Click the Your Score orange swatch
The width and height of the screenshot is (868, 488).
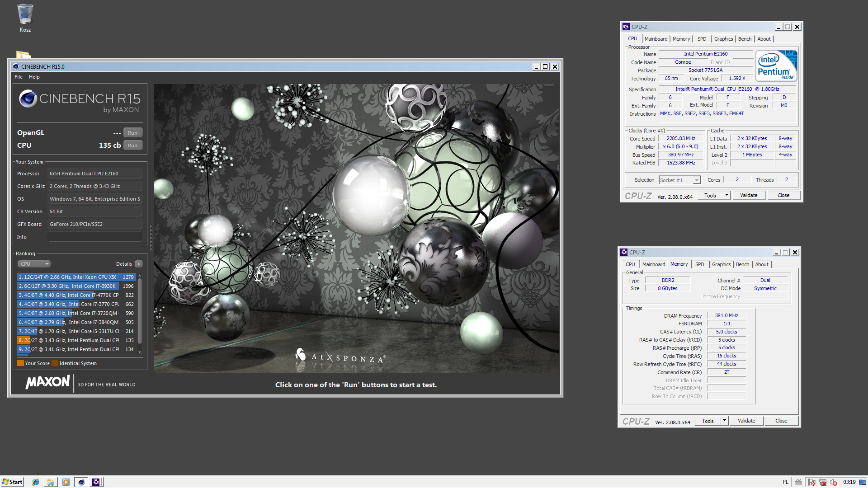20,363
